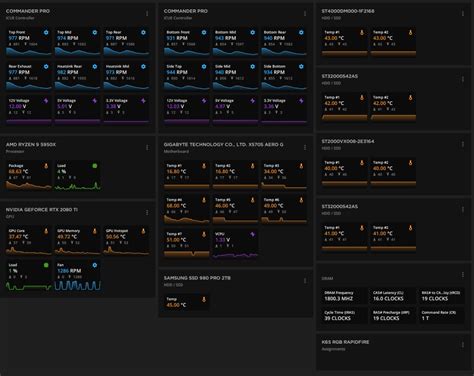Image resolution: width=474 pixels, height=376 pixels.
Task: Click the green load icon on Ryzen Load tile
Action: [95, 166]
